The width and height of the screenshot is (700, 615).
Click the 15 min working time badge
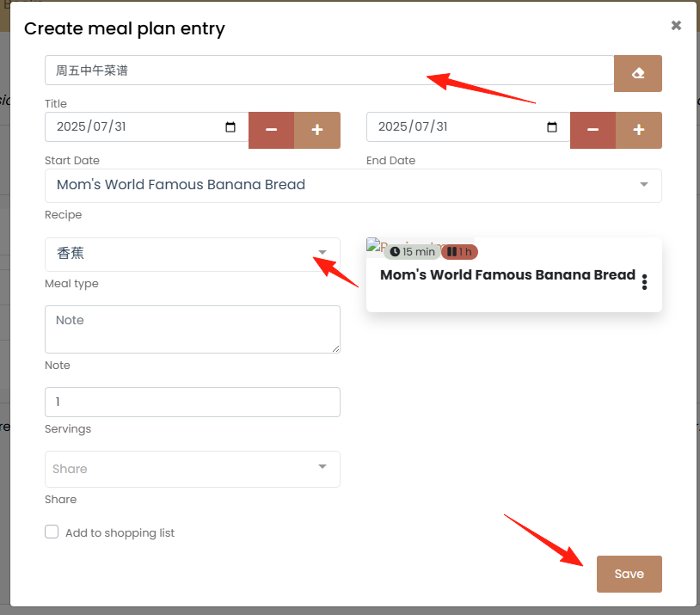coord(412,252)
